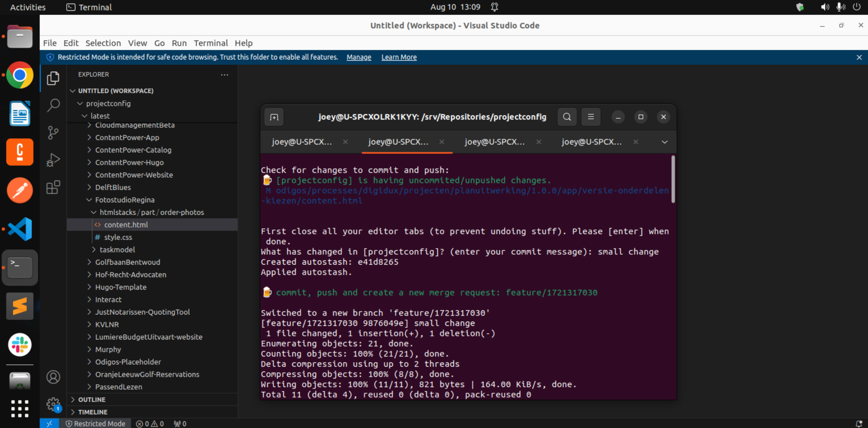The height and width of the screenshot is (428, 868).
Task: Close the fourth terminal tab
Action: (636, 142)
